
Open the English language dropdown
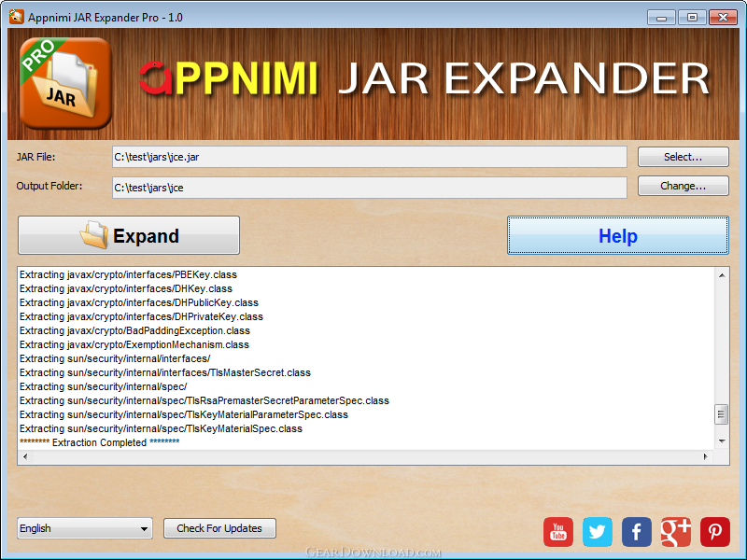pyautogui.click(x=85, y=528)
